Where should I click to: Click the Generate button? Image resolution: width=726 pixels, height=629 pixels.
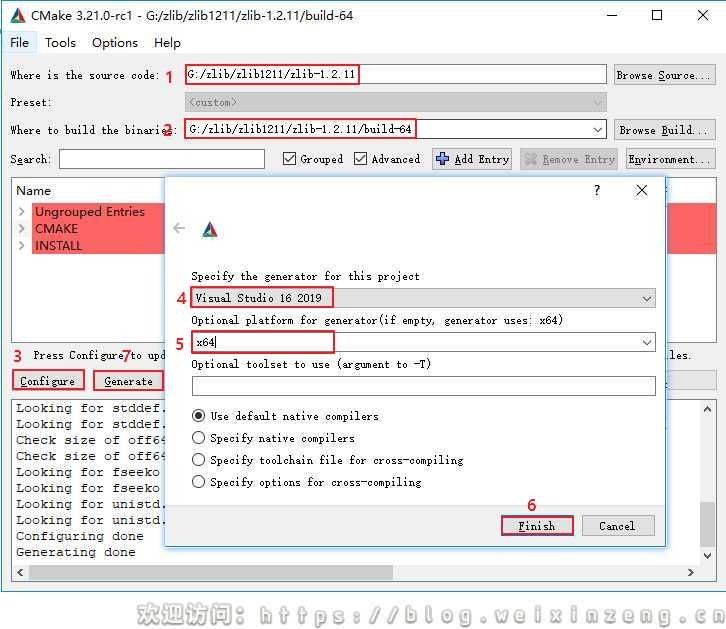(x=128, y=381)
